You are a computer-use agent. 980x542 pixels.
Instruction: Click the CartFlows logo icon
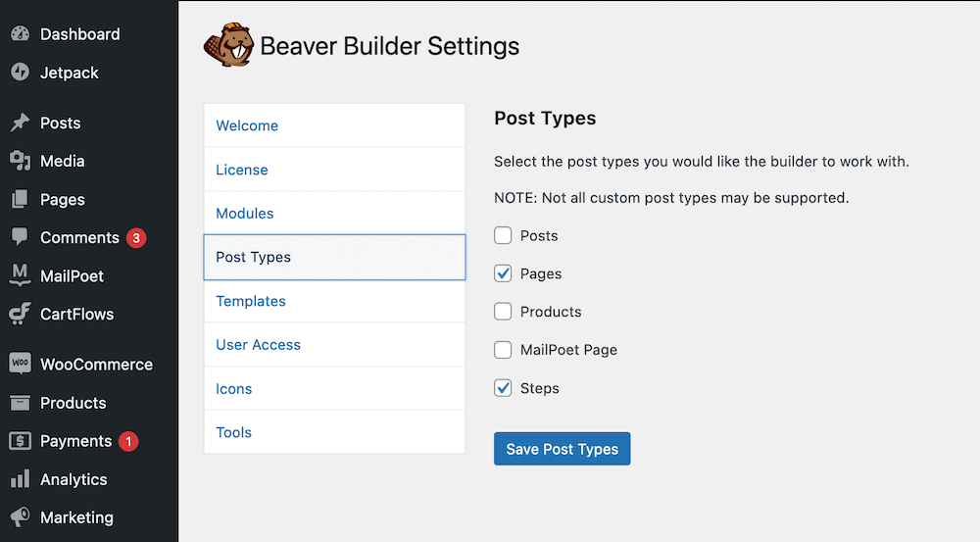click(20, 314)
